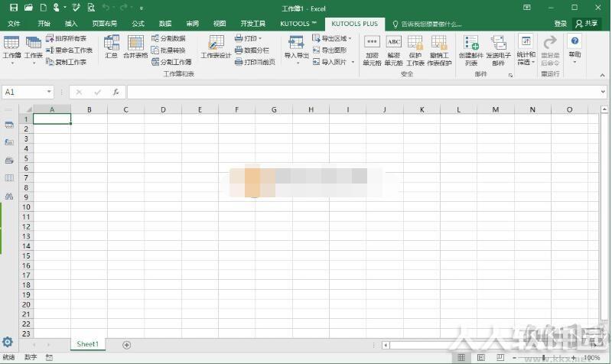Click the fx Insert Function button
The image size is (612, 364).
click(116, 92)
